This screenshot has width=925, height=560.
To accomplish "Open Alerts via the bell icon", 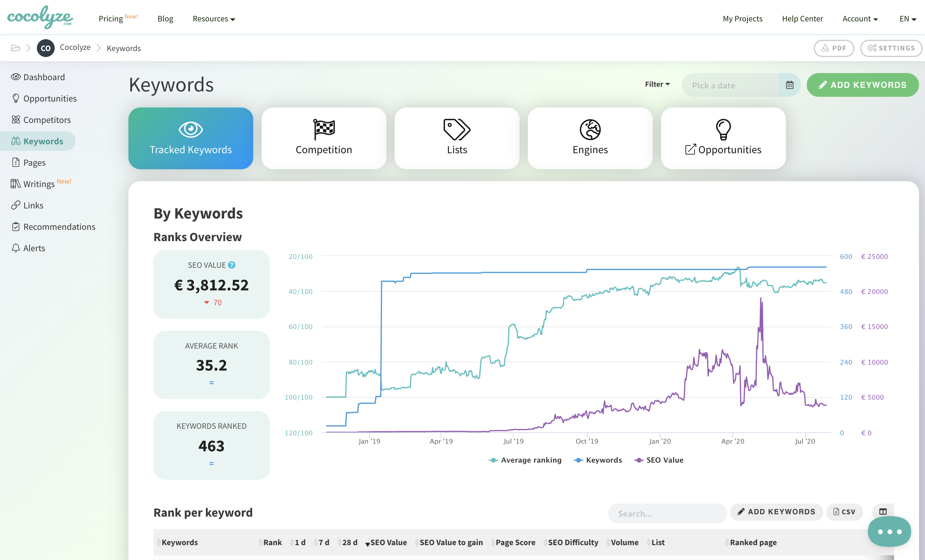I will pos(15,248).
